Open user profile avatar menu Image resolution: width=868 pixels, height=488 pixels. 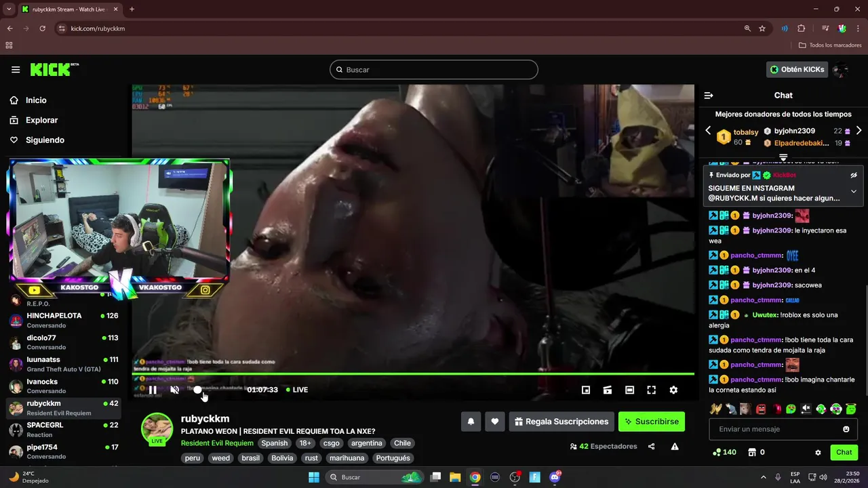(841, 69)
